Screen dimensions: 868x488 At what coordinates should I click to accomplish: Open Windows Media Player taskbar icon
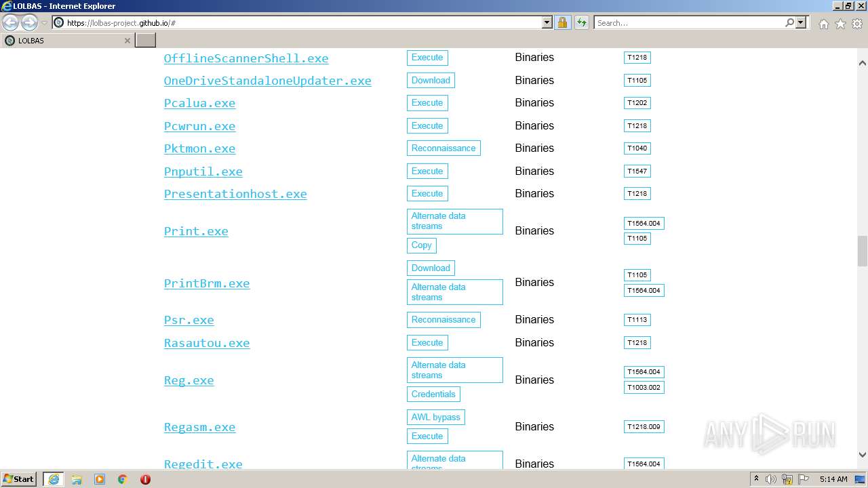(100, 479)
